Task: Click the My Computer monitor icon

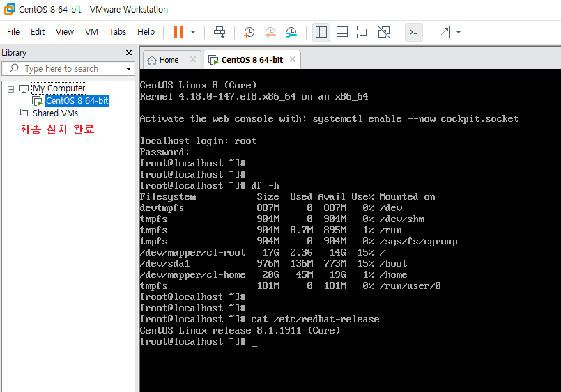Action: (x=24, y=88)
